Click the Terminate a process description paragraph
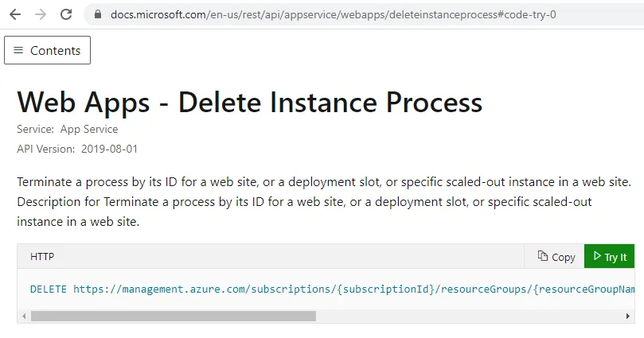This screenshot has width=644, height=338. click(324, 202)
